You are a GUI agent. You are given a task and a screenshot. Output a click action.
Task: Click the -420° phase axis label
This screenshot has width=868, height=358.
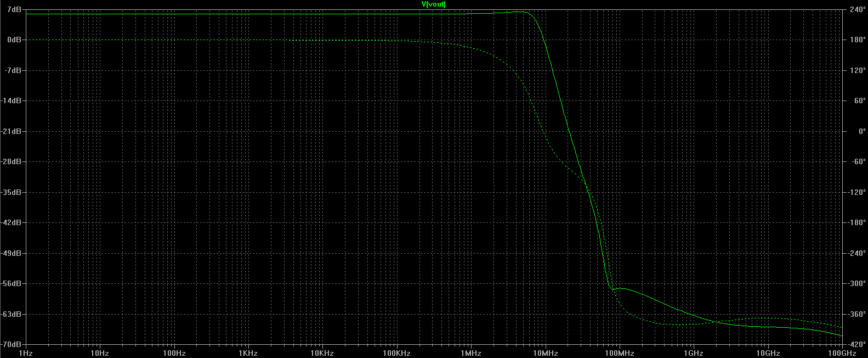pos(856,344)
